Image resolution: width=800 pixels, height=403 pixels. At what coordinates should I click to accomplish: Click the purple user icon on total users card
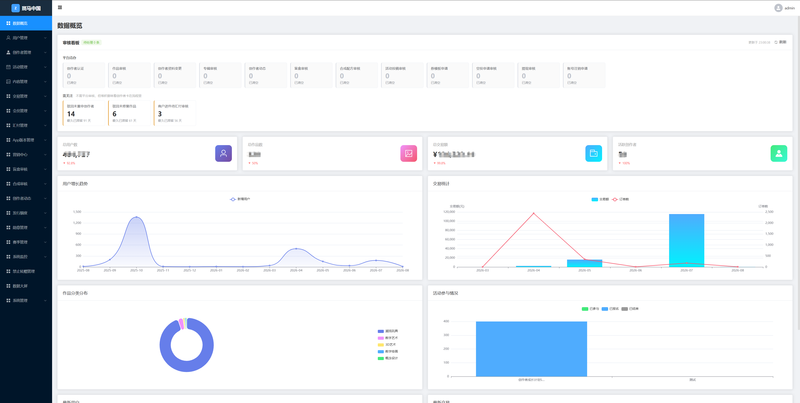tap(223, 153)
